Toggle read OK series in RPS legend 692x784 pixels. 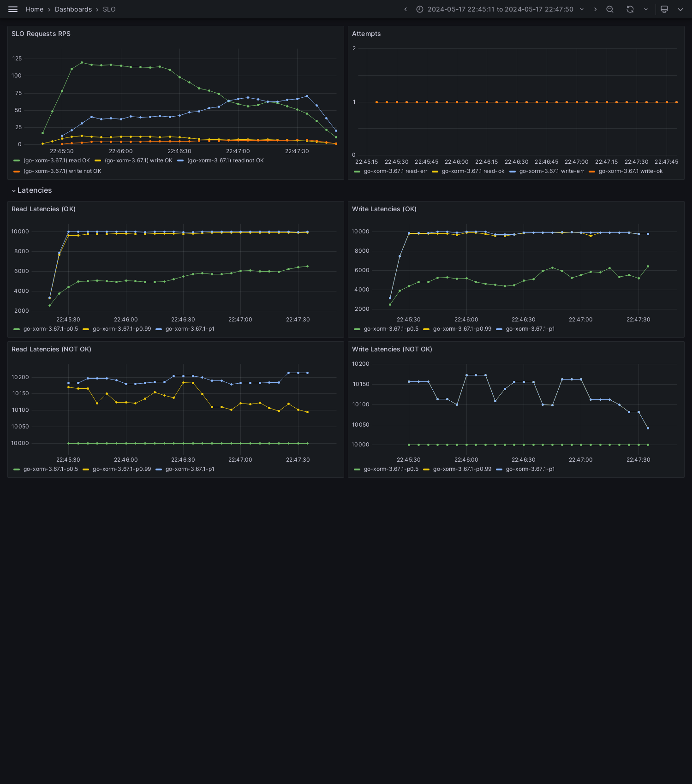(57, 160)
